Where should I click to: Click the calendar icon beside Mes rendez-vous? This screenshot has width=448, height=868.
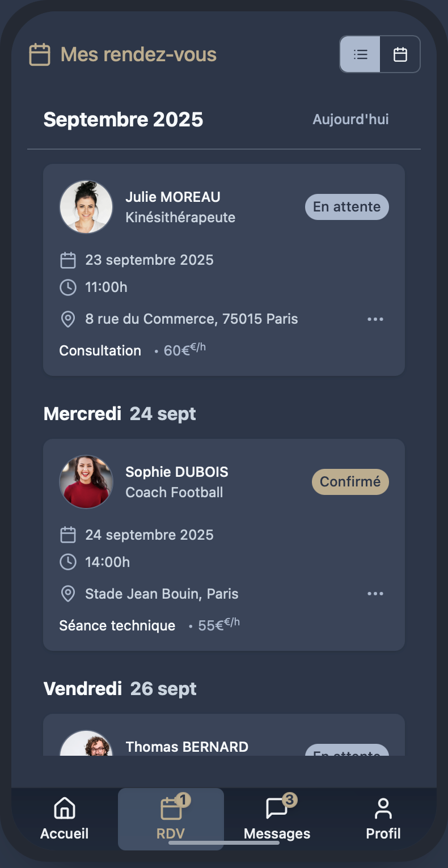[40, 55]
